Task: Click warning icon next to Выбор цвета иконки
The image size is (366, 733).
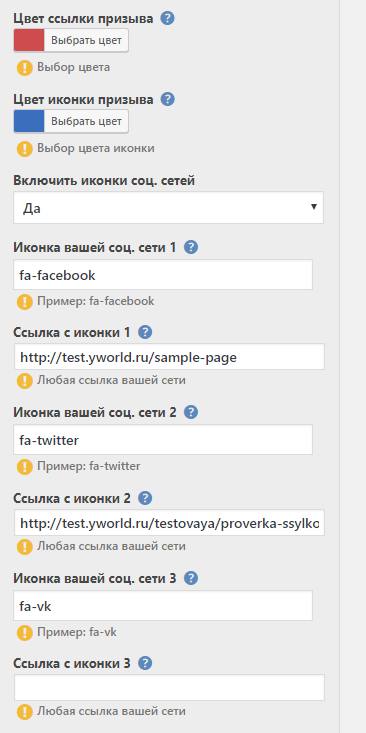Action: [24, 149]
